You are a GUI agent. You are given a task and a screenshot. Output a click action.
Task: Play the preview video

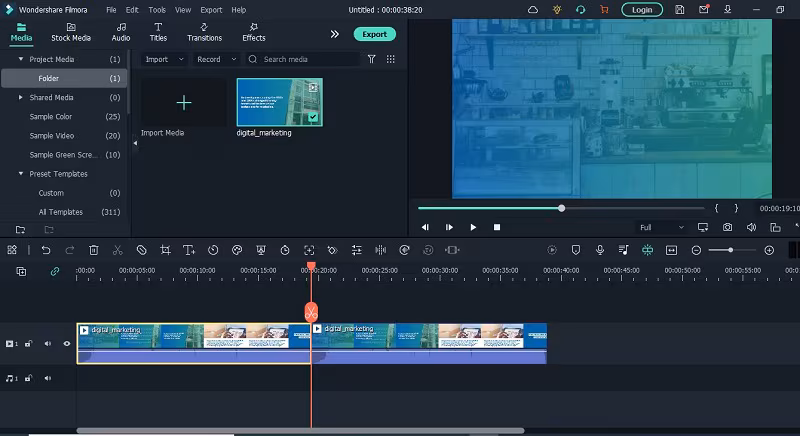pyautogui.click(x=473, y=227)
